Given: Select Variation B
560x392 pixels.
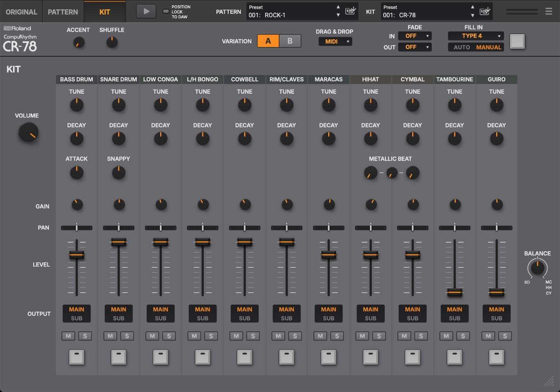Looking at the screenshot, I should point(290,41).
